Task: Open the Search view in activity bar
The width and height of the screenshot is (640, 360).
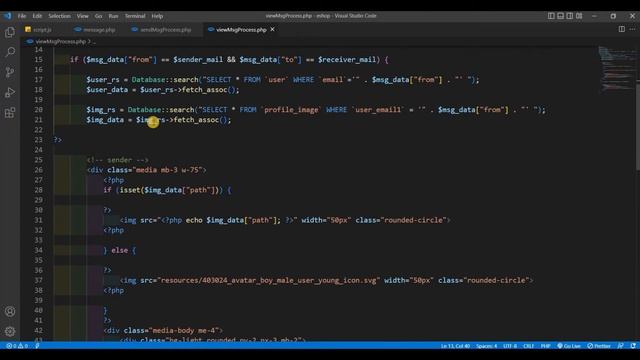Action: click(10, 52)
